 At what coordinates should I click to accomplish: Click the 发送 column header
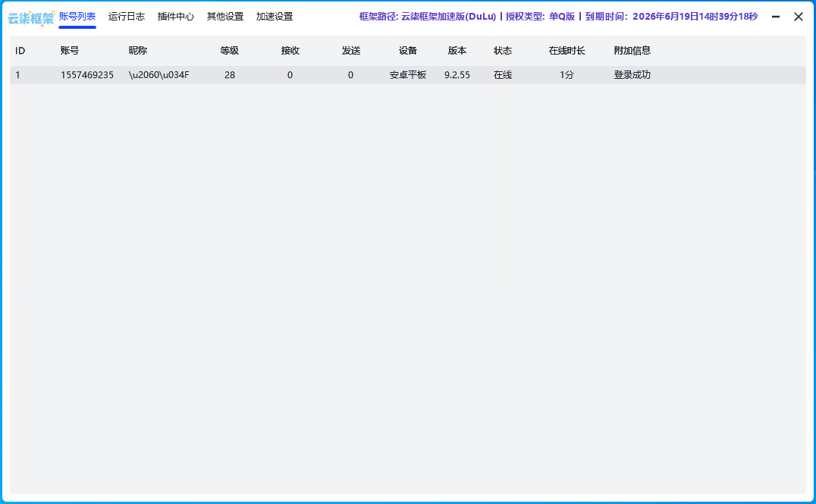[351, 51]
